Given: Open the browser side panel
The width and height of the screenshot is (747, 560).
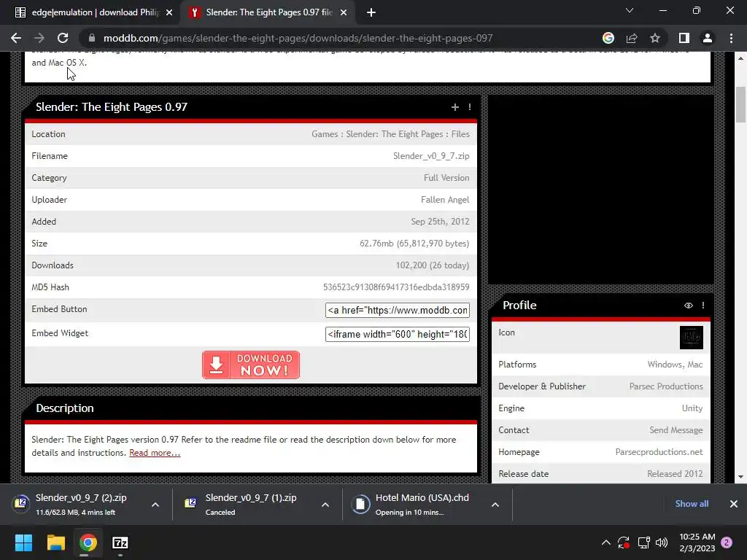Looking at the screenshot, I should (684, 38).
